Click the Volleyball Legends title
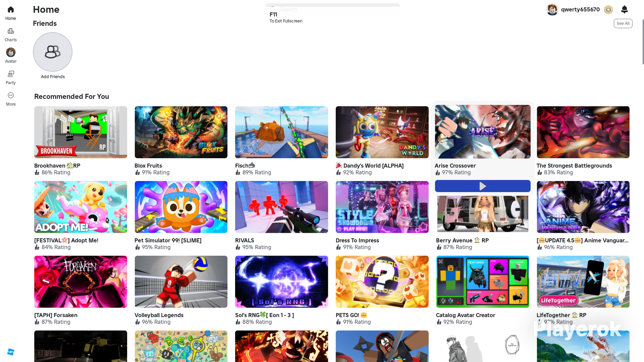The image size is (644, 362). pos(159,315)
